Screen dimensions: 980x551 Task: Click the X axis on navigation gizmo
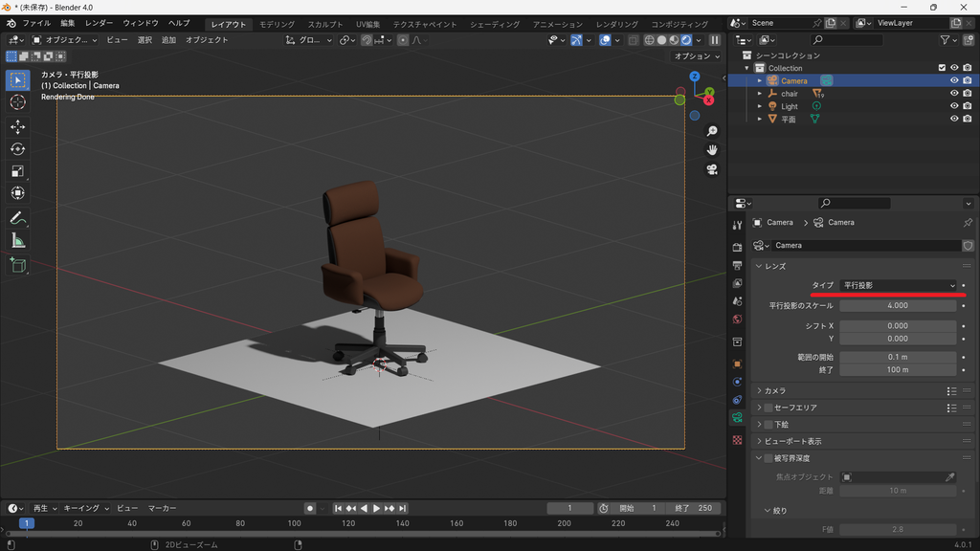[x=709, y=99]
